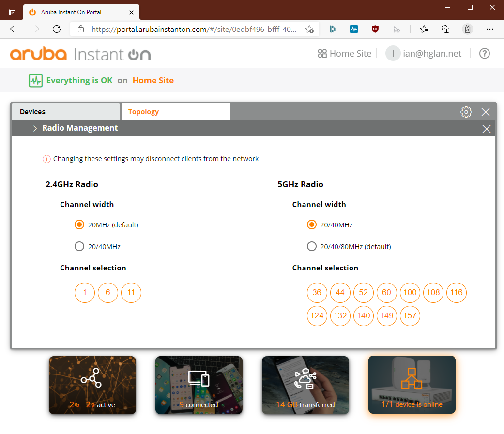Expand the Radio Management chevron
Image resolution: width=504 pixels, height=434 pixels.
(35, 128)
